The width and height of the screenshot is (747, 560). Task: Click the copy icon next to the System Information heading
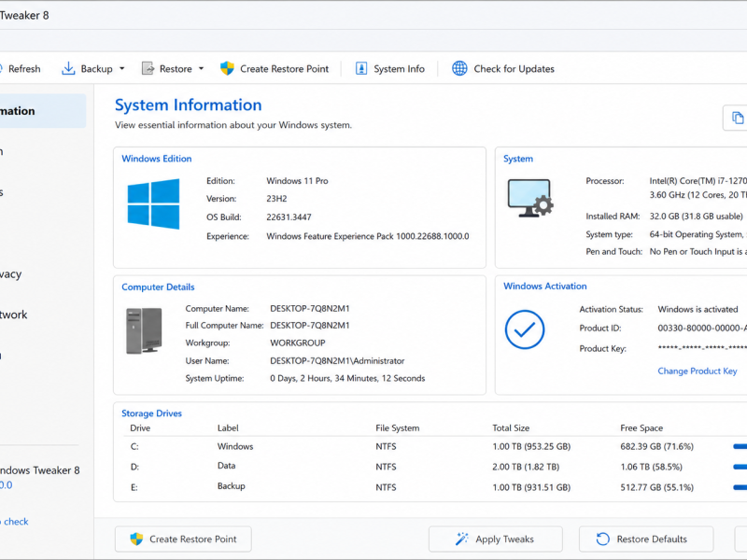(737, 118)
